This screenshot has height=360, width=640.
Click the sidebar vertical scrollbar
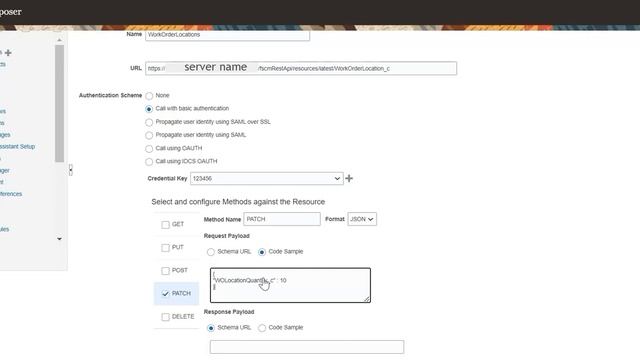[60, 103]
